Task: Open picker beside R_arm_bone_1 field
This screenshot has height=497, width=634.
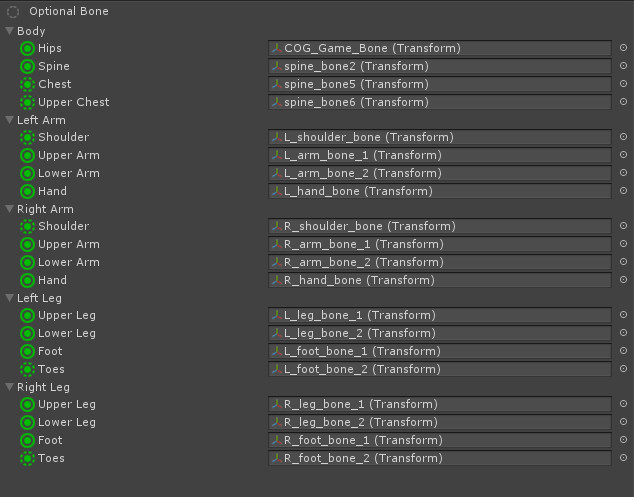Action: coord(623,243)
